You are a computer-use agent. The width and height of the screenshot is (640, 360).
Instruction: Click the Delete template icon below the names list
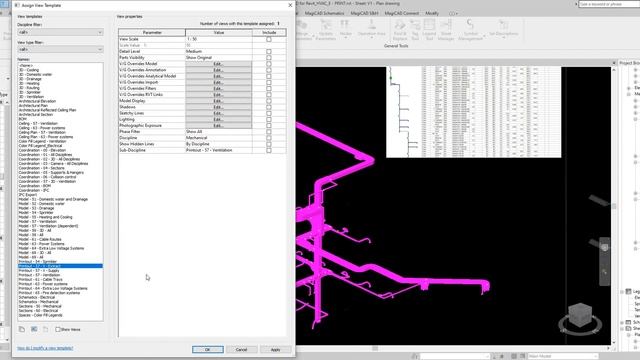pos(46,329)
